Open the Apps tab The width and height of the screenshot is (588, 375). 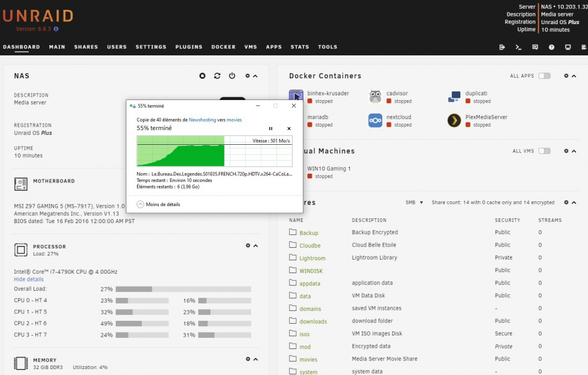pos(274,47)
